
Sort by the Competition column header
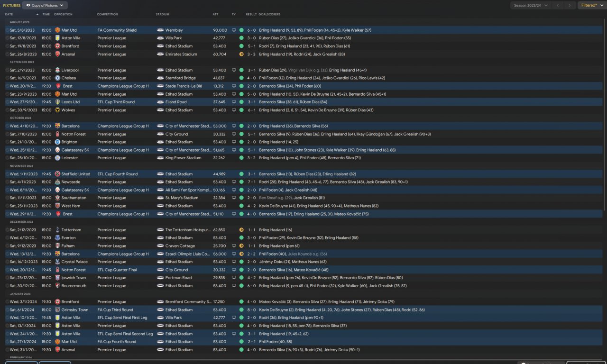pyautogui.click(x=107, y=14)
